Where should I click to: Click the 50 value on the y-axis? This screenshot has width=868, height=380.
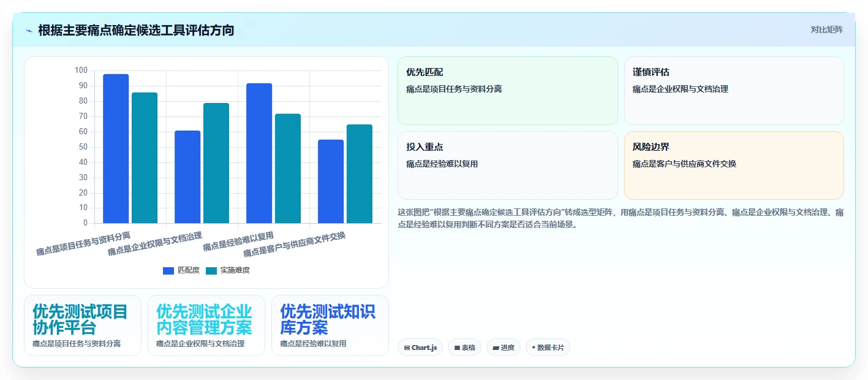pyautogui.click(x=83, y=146)
